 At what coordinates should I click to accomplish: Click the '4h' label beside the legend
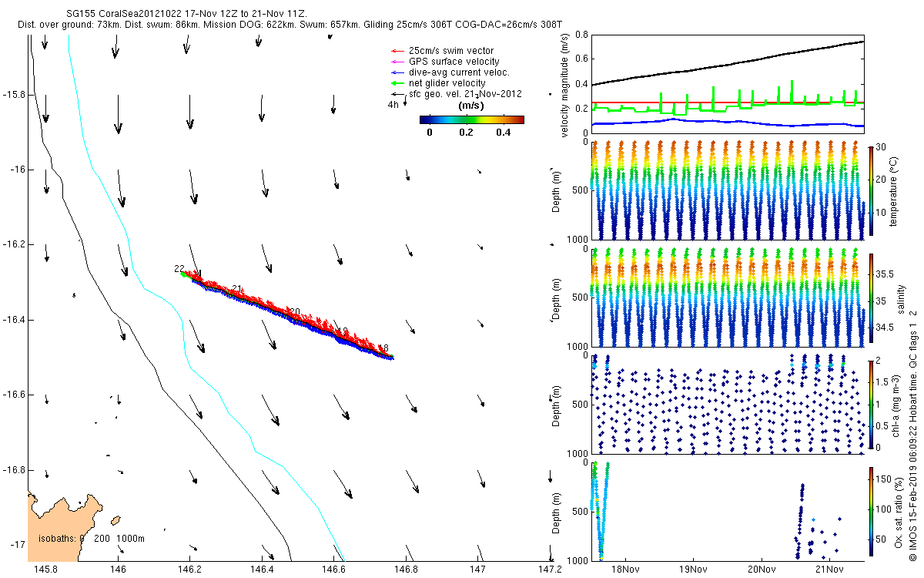click(x=393, y=104)
